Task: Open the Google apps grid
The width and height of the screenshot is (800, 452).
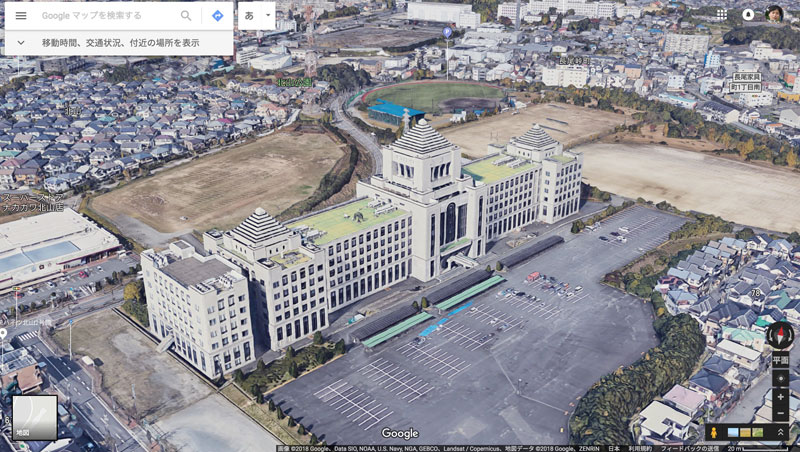Action: [x=722, y=14]
